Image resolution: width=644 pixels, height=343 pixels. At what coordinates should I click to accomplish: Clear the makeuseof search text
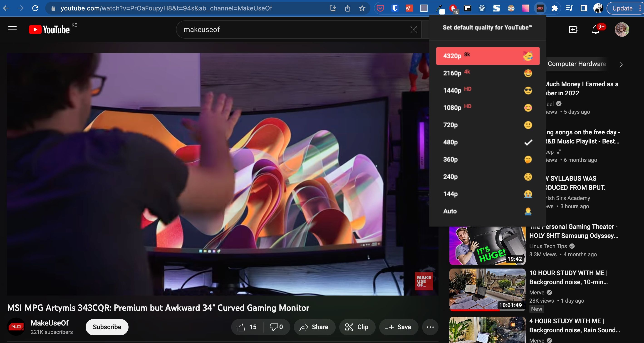click(x=414, y=30)
